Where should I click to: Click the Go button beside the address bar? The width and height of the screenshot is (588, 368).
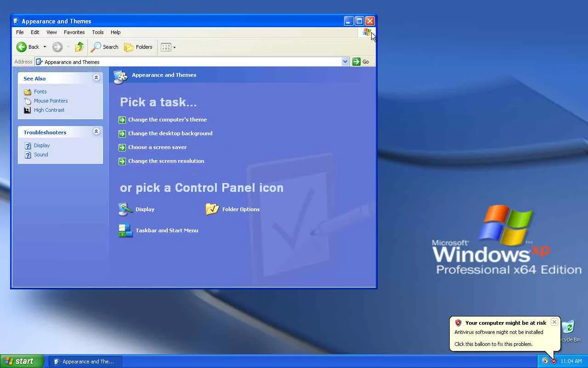coord(361,62)
